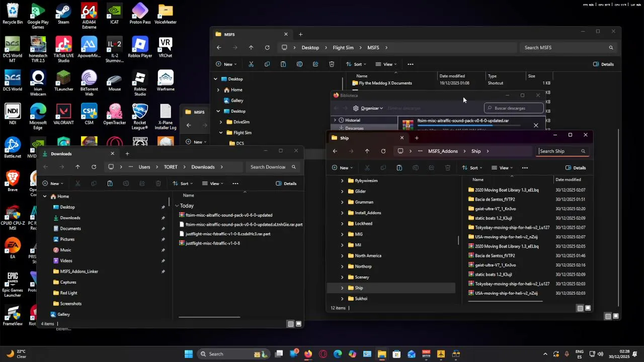Click Buscar descargas search field

pos(513,108)
